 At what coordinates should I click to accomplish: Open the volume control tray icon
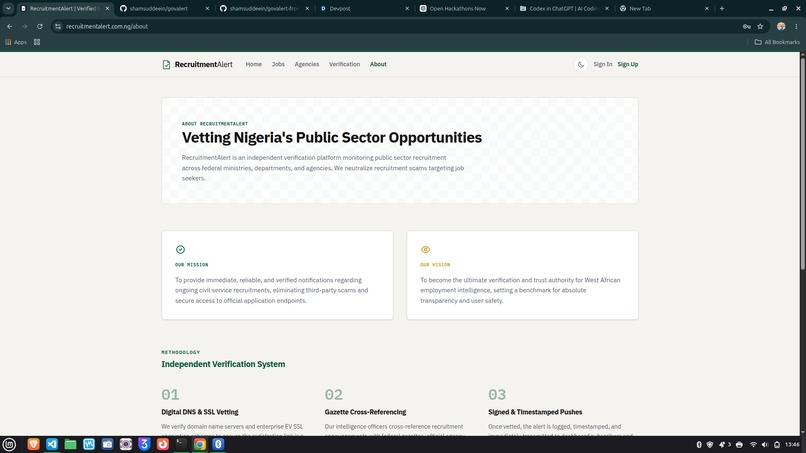click(x=765, y=445)
